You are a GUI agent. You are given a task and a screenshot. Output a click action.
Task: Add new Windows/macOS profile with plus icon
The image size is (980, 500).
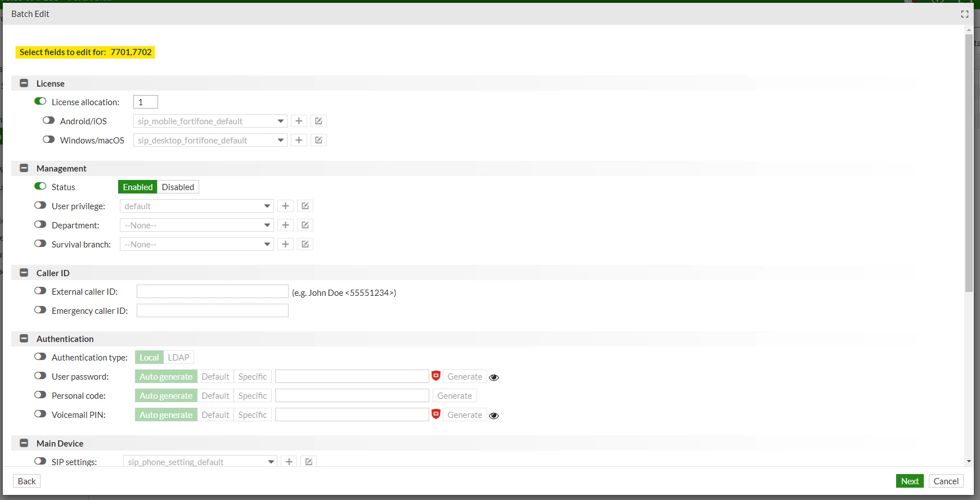[299, 140]
